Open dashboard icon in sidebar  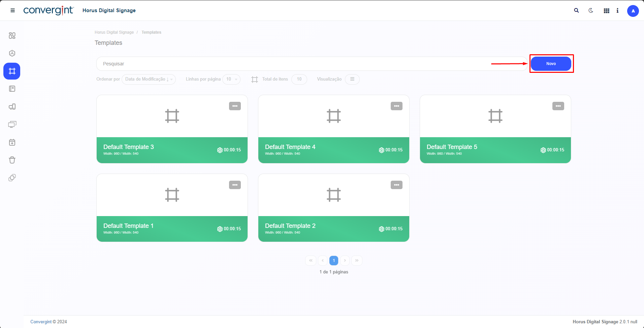(12, 35)
